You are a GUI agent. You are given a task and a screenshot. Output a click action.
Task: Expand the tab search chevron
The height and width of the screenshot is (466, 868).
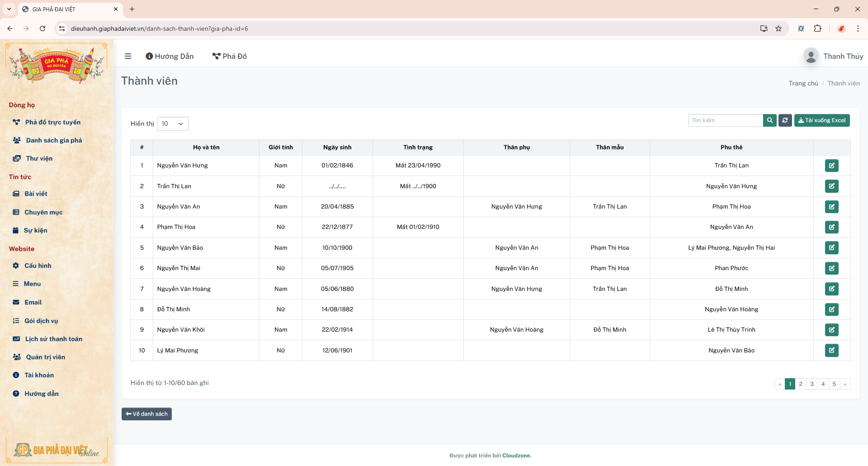coord(9,9)
